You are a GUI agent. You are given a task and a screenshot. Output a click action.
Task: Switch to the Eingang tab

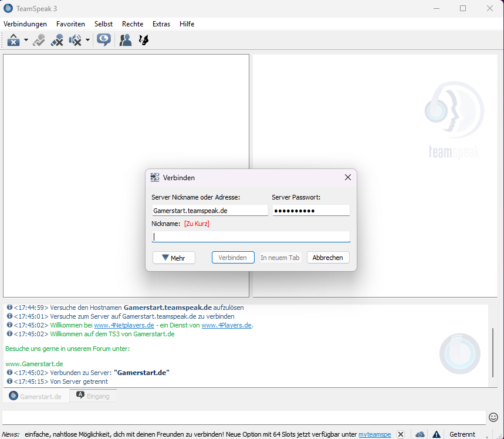[93, 396]
